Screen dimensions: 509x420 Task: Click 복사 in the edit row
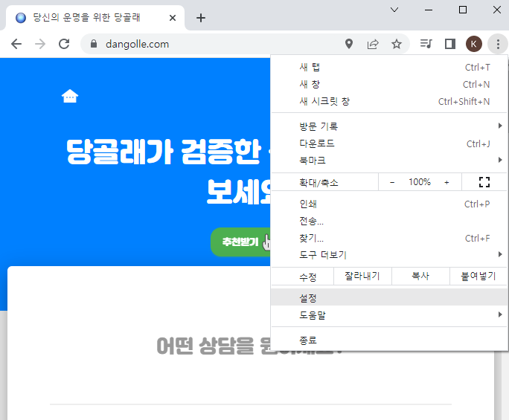420,276
